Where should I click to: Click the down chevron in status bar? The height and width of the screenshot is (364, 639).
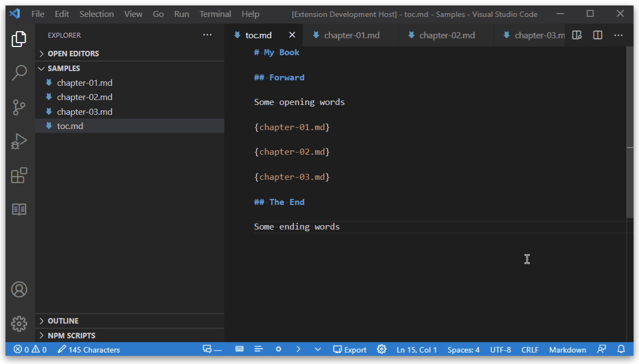click(318, 349)
